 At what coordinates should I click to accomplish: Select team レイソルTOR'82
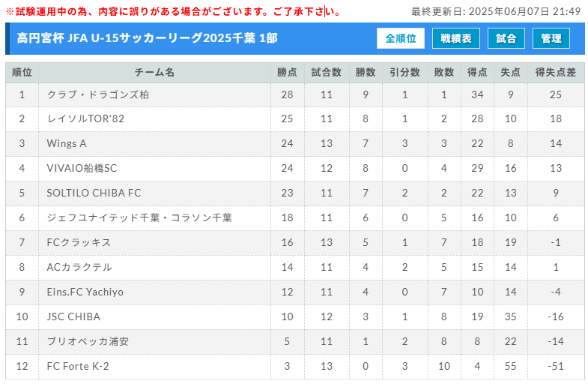click(85, 119)
